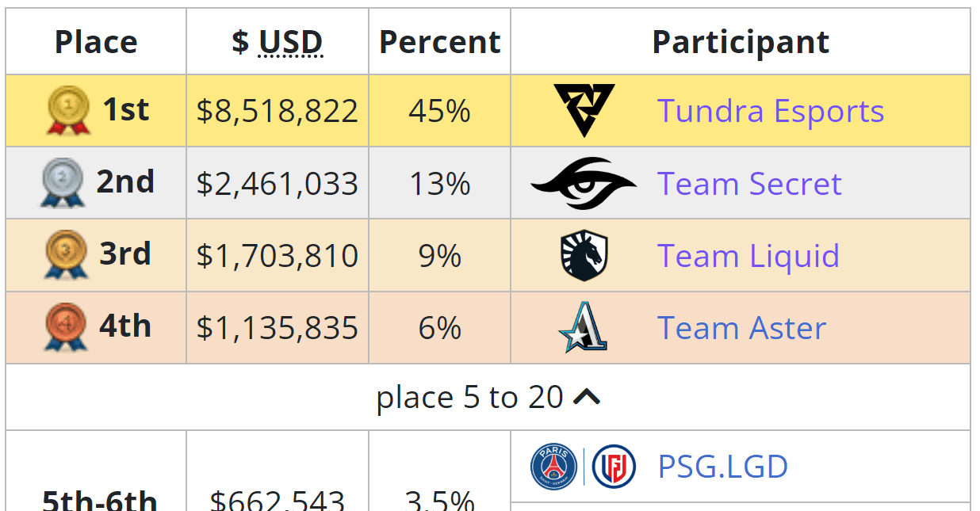The image size is (980, 511).
Task: Open the Tundra Esports link
Action: coord(771,111)
